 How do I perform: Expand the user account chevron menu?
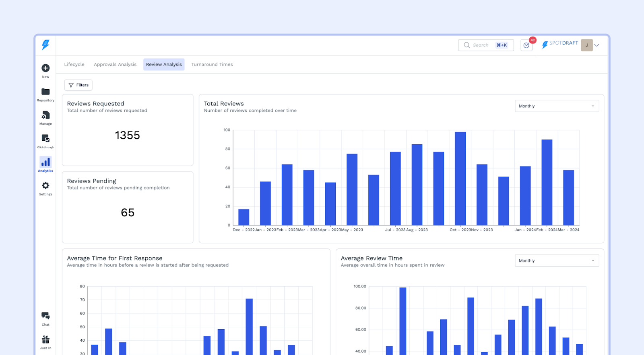(x=597, y=45)
